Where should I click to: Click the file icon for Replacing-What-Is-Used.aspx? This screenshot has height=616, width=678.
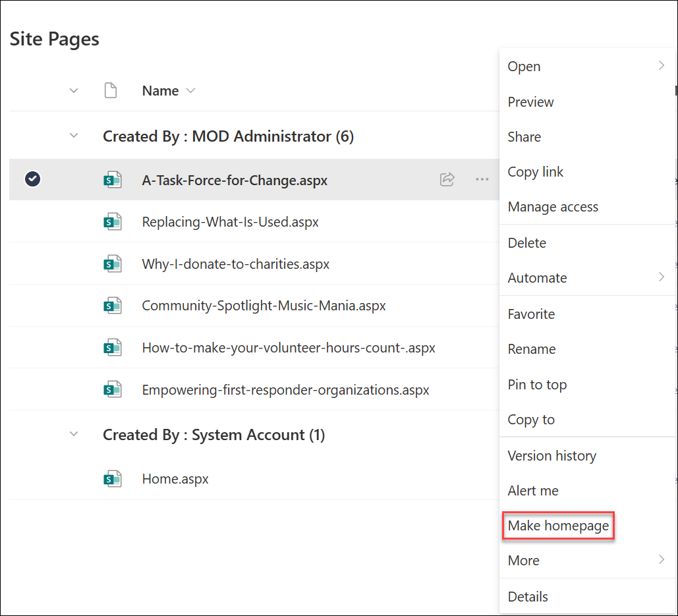[113, 222]
